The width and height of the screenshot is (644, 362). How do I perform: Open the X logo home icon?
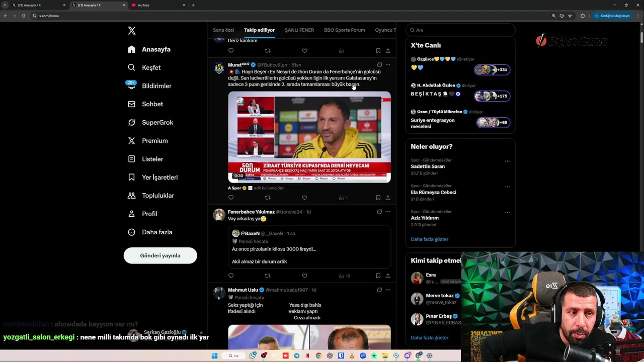(x=132, y=31)
